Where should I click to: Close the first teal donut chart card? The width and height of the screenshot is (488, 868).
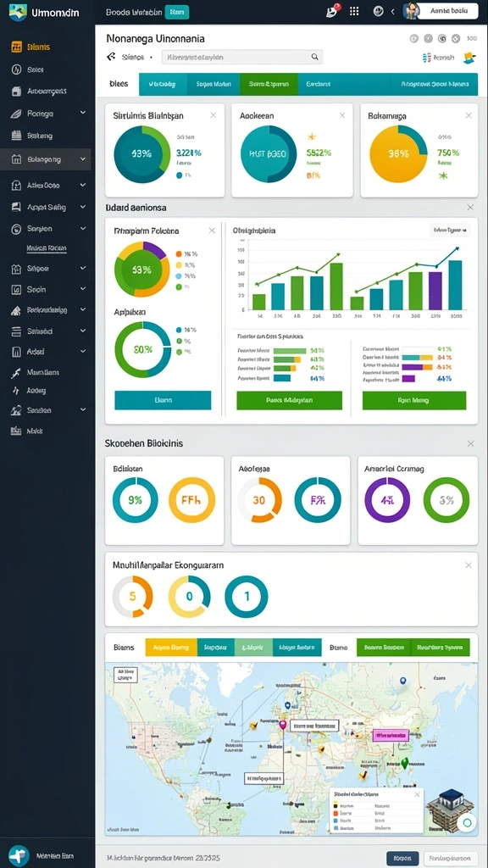tap(213, 115)
